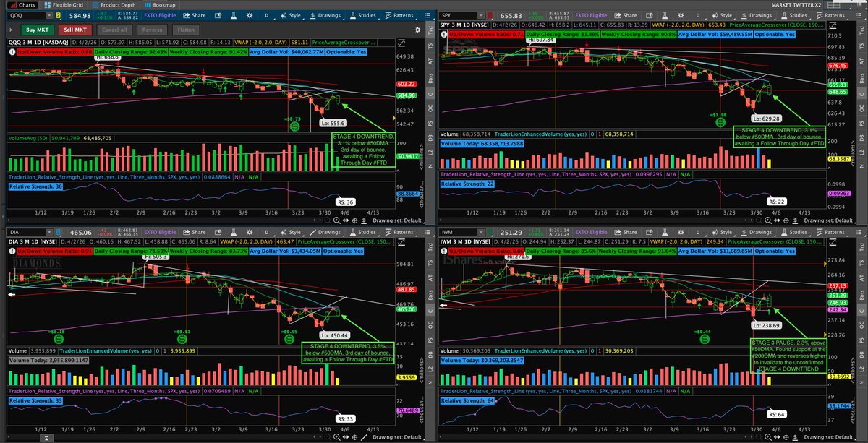This screenshot has width=868, height=443.
Task: Switch to the Bookmap tab
Action: click(x=160, y=5)
